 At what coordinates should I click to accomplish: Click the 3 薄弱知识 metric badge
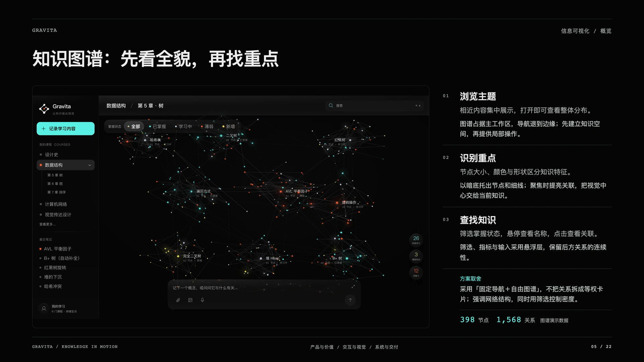(x=416, y=256)
